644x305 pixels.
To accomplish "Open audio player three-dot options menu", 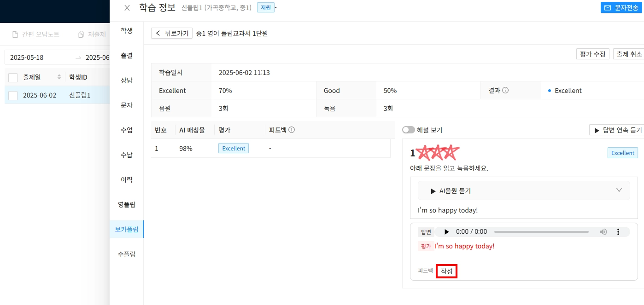I will pyautogui.click(x=618, y=232).
